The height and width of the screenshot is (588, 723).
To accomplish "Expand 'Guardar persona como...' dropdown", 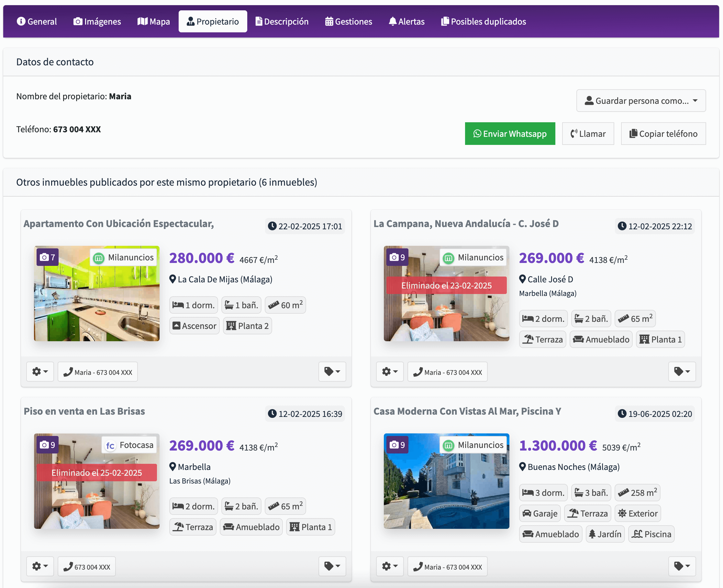I will coord(640,101).
